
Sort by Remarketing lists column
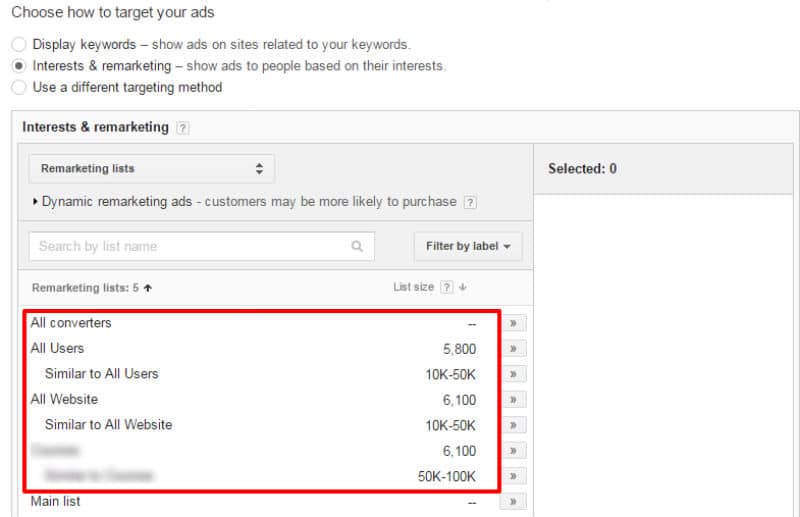[x=92, y=288]
